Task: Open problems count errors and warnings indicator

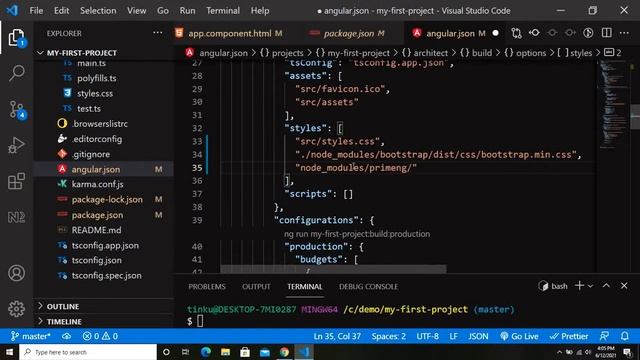Action: point(100,336)
